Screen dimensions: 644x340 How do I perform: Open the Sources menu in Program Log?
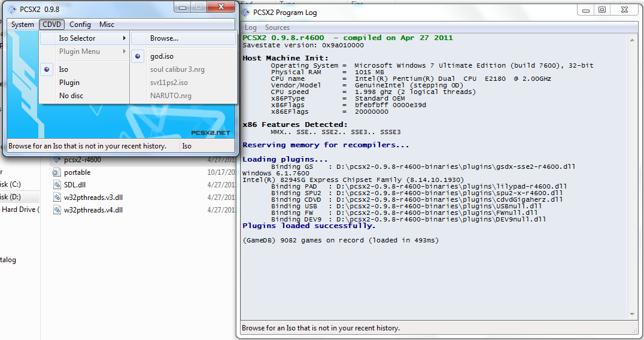[277, 28]
